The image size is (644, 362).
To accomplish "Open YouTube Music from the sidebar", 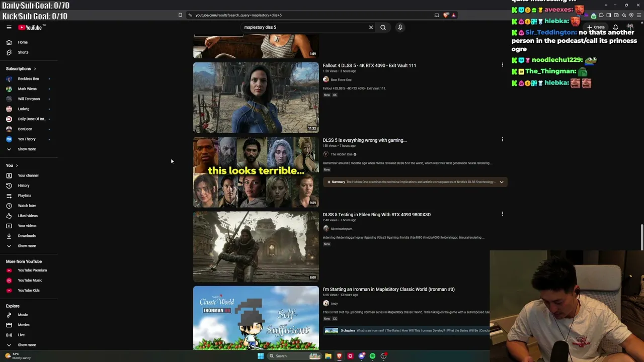I will (29, 281).
